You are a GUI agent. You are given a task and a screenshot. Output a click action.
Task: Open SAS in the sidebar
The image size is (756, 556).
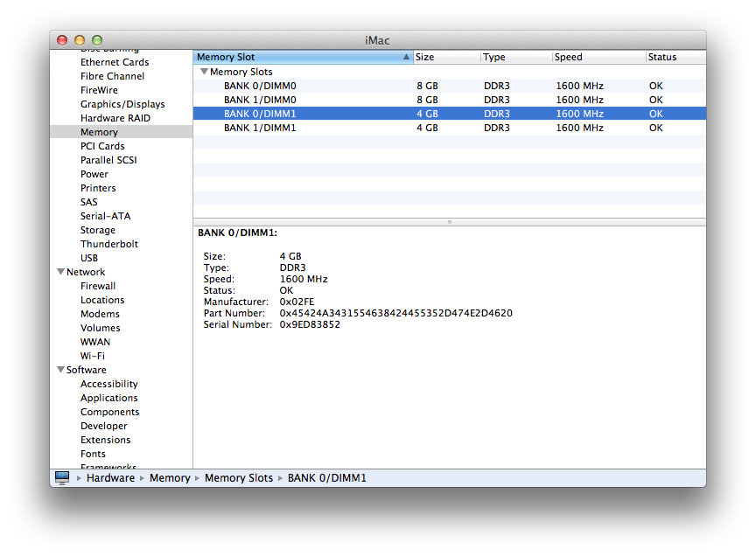(x=88, y=202)
